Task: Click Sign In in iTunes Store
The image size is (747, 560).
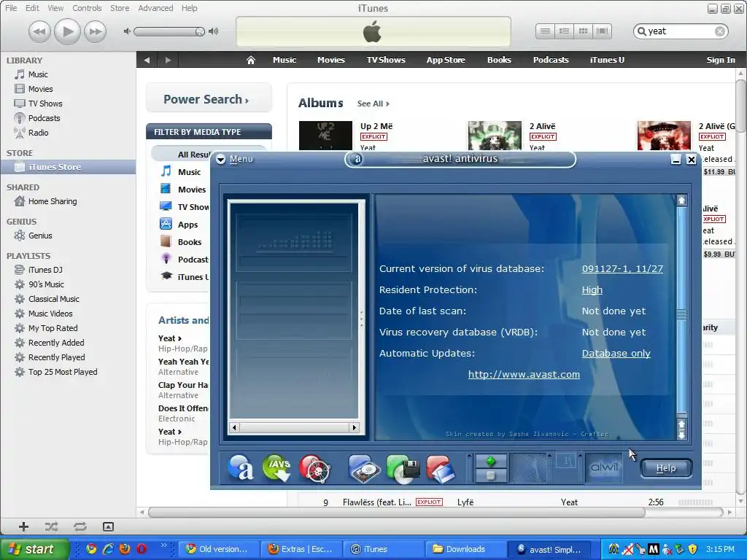Action: pyautogui.click(x=720, y=60)
